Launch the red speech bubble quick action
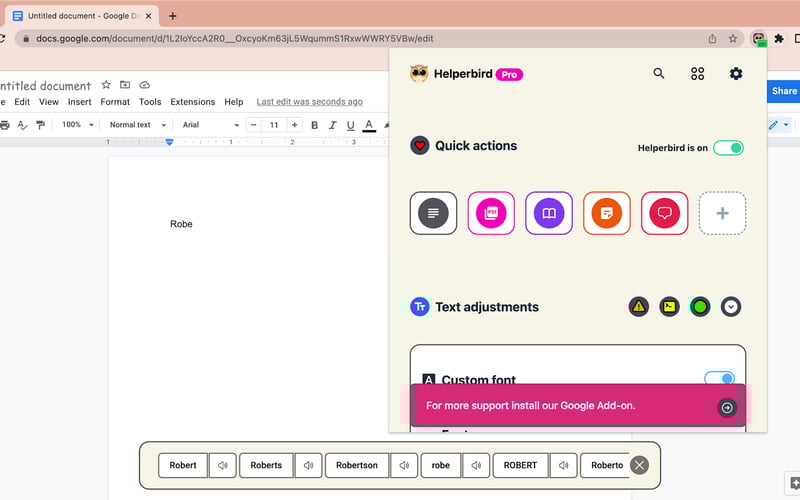 [x=664, y=213]
